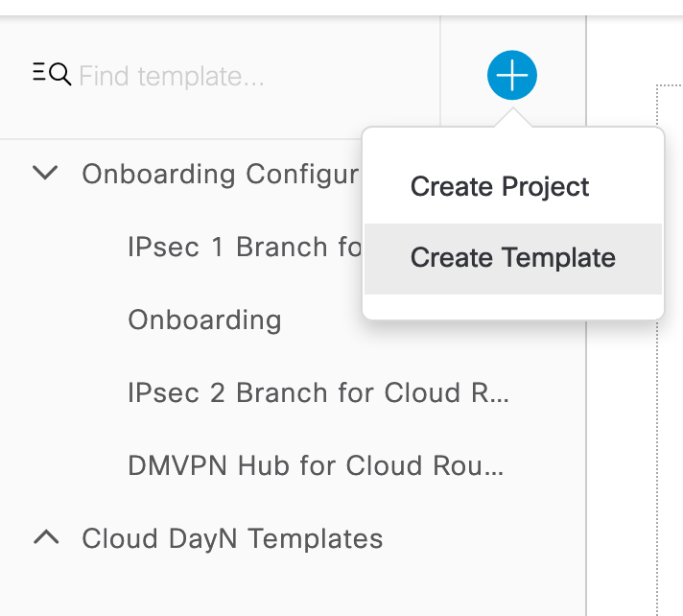Select the Onboarding Configuration project label
This screenshot has height=616, width=683.
(221, 175)
